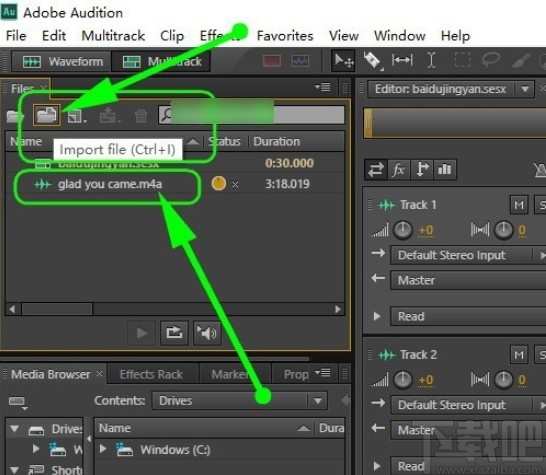
Task: Click the Insert into Multitrack icon
Action: (x=109, y=115)
